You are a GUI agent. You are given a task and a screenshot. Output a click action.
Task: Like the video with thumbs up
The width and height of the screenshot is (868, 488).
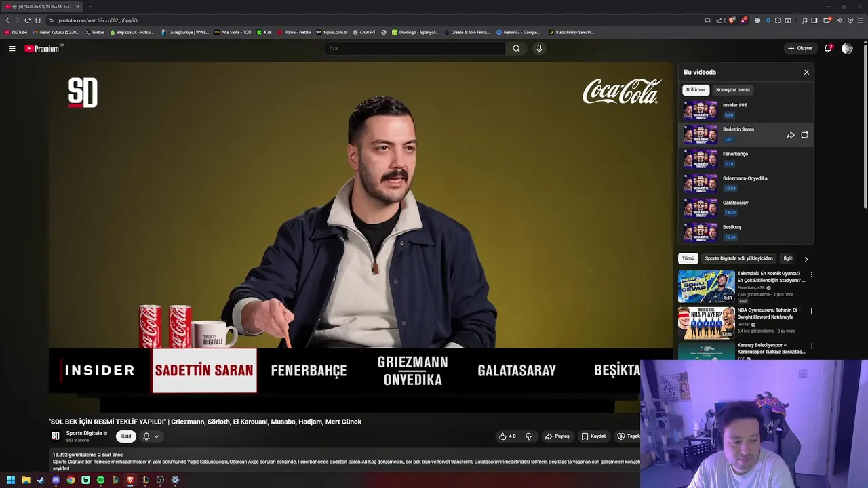tap(507, 436)
